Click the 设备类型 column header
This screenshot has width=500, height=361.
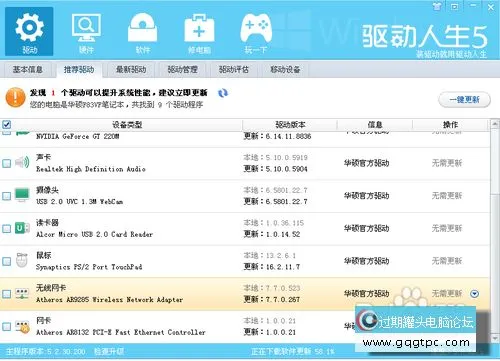127,125
